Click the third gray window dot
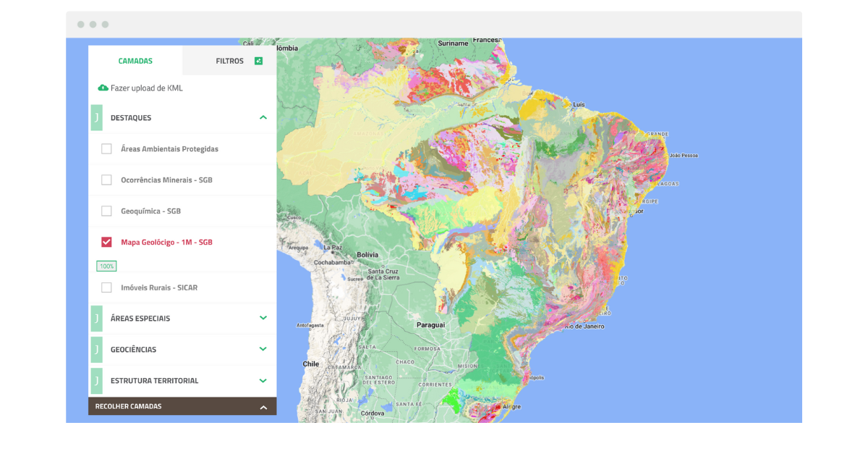Screen dimensions: 868x454 (x=105, y=25)
